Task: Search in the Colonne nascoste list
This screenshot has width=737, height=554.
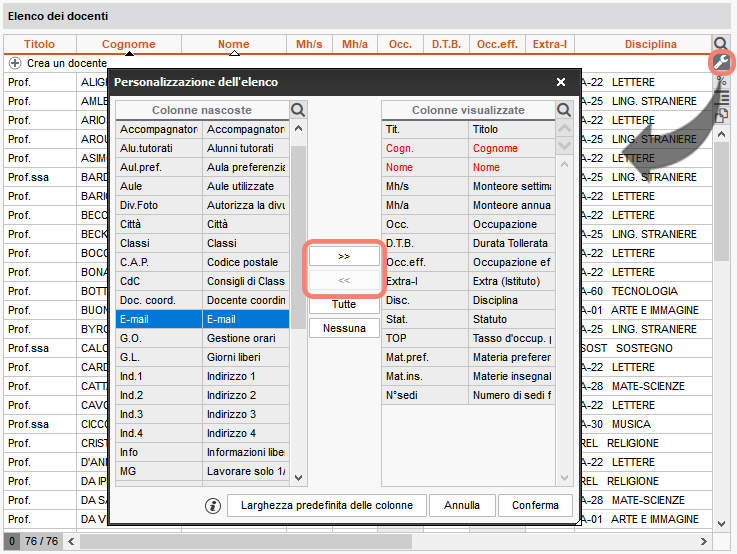Action: click(x=298, y=110)
